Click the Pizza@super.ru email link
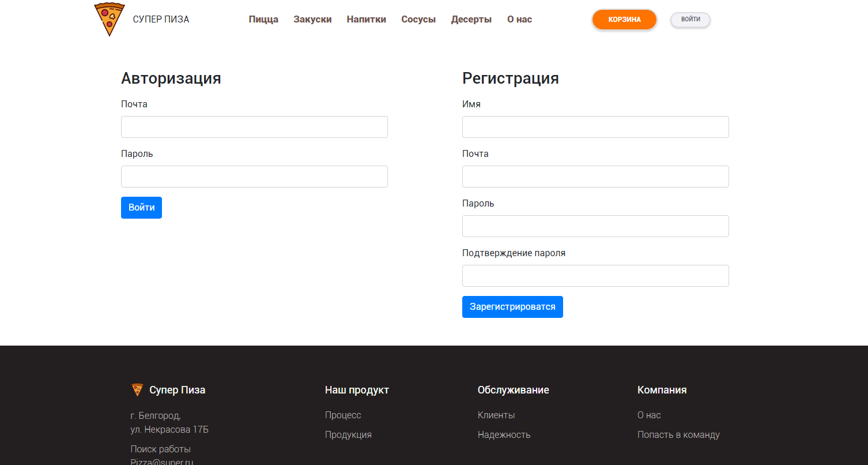The height and width of the screenshot is (465, 868). point(162,462)
